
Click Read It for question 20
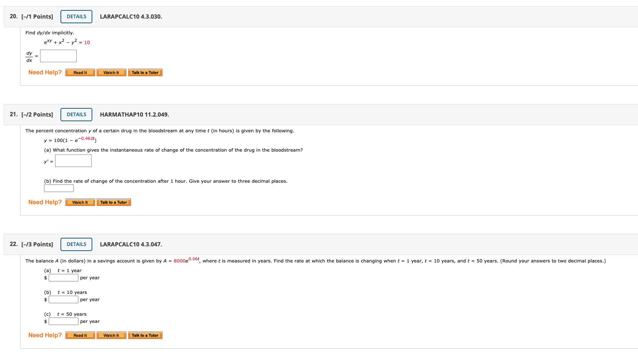pyautogui.click(x=80, y=73)
